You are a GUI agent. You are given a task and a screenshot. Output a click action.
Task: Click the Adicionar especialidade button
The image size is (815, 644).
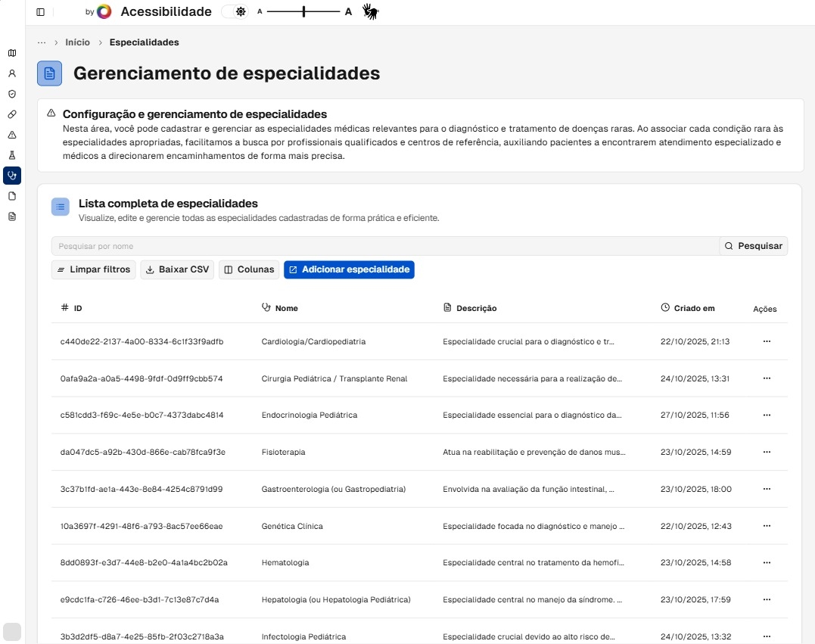[x=349, y=269]
